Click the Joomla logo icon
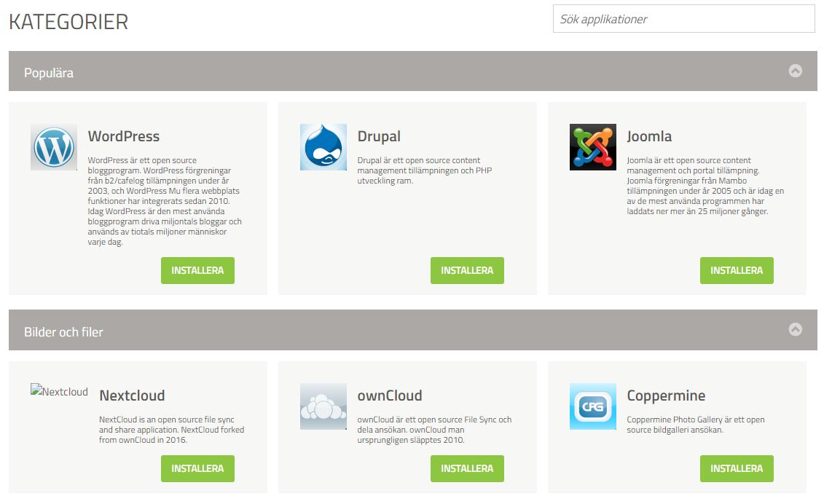 593,147
